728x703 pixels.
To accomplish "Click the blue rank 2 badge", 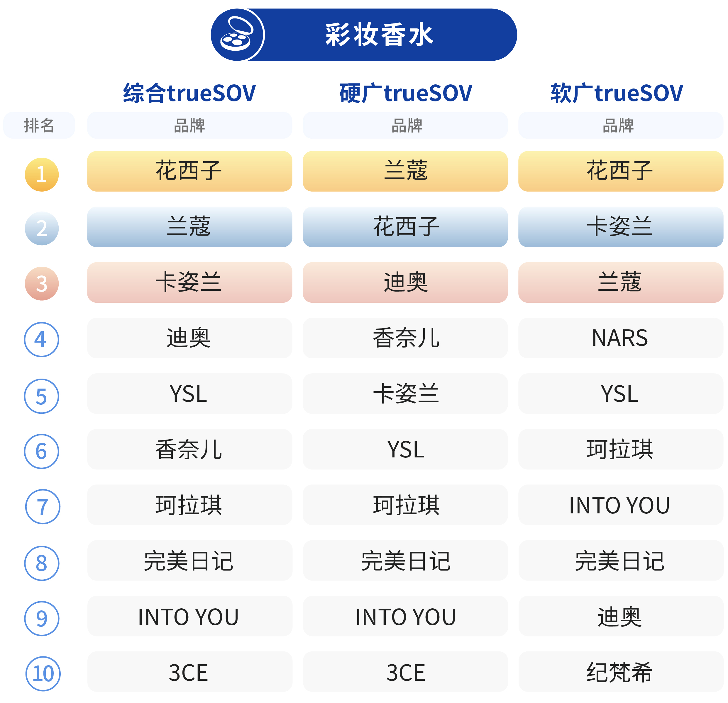I will pos(42,228).
